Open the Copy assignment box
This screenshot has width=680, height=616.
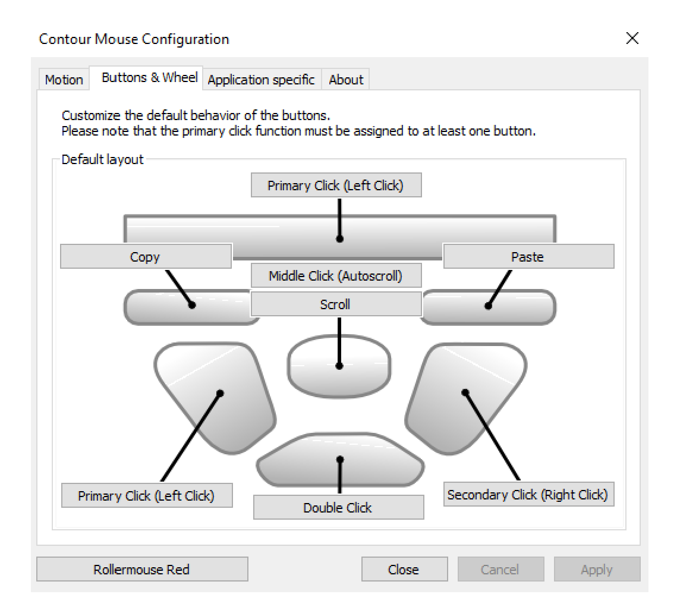click(146, 257)
